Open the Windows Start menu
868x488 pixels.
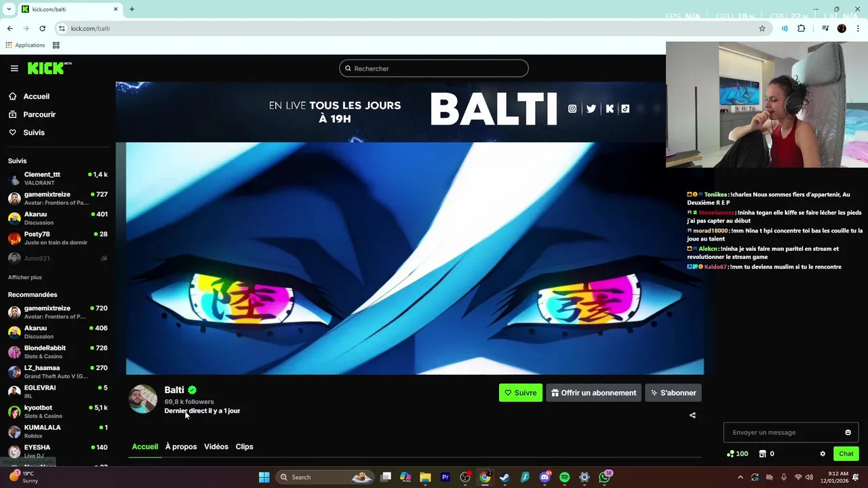pyautogui.click(x=264, y=477)
